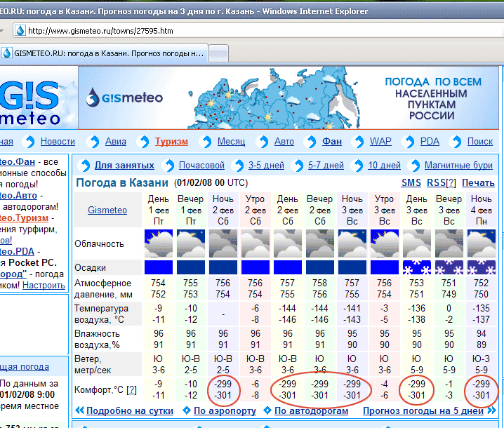Click the snow precipitation icon for Вечер 3 фев
The image size is (504, 428).
point(449,267)
